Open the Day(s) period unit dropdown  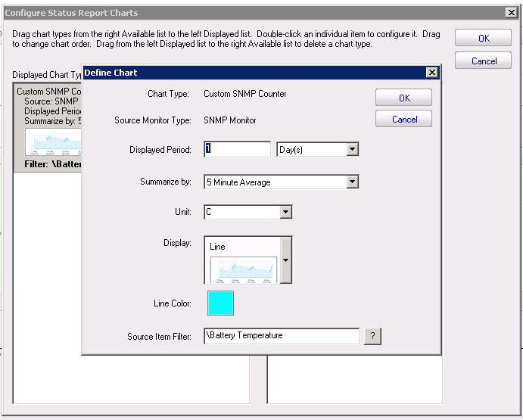pyautogui.click(x=352, y=150)
